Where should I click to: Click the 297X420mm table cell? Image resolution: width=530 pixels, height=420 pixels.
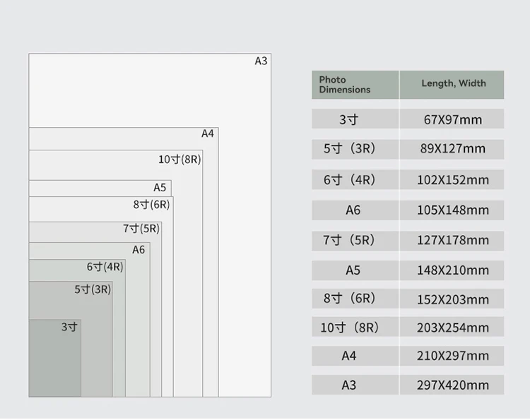452,385
